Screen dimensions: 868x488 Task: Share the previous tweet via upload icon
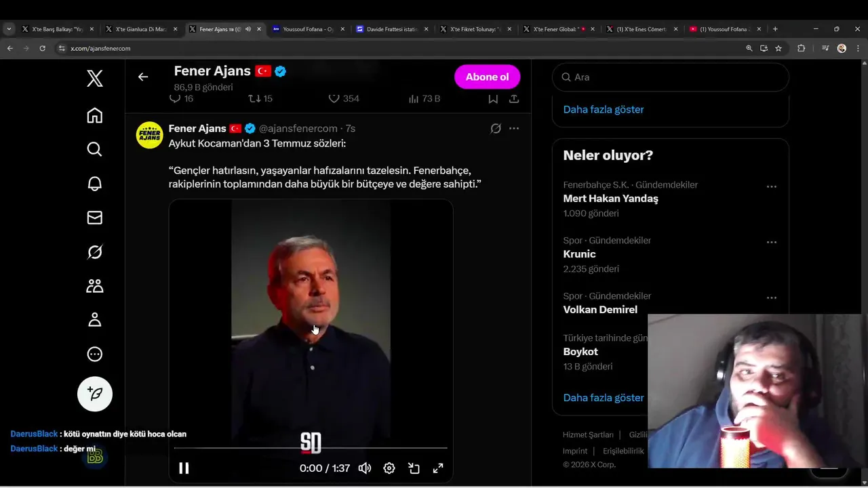coord(514,98)
